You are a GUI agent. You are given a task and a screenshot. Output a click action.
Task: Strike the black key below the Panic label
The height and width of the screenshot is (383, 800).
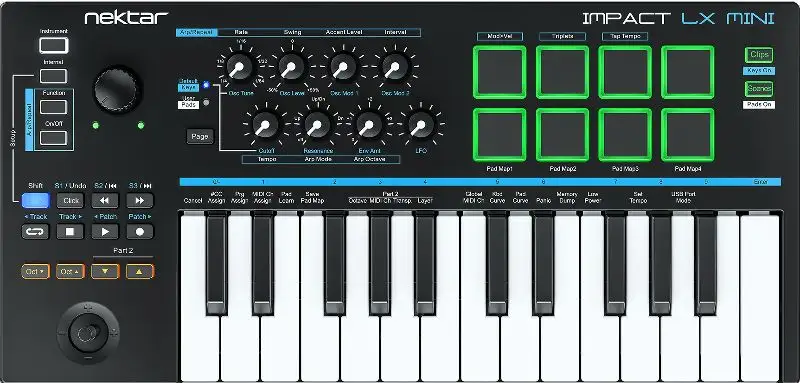point(543,263)
